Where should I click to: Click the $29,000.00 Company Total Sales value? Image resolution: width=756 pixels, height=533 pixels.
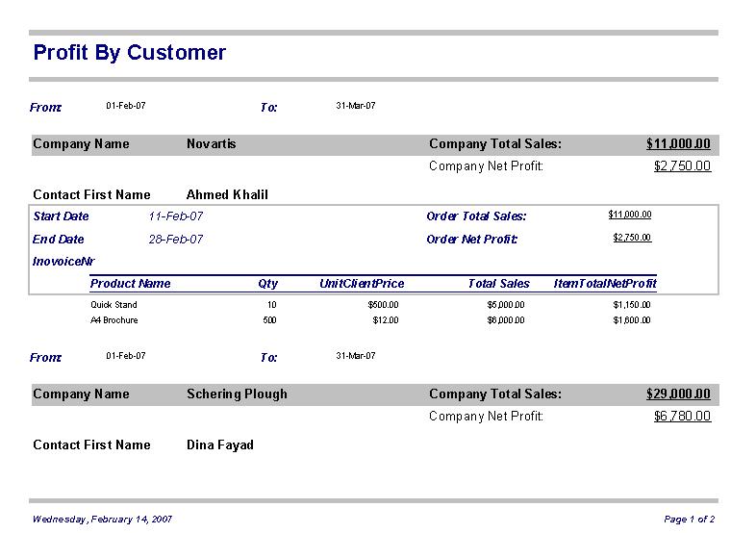[678, 394]
